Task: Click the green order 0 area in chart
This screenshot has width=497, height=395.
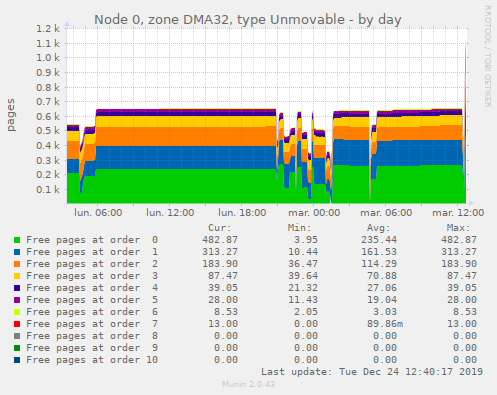Action: (187, 187)
